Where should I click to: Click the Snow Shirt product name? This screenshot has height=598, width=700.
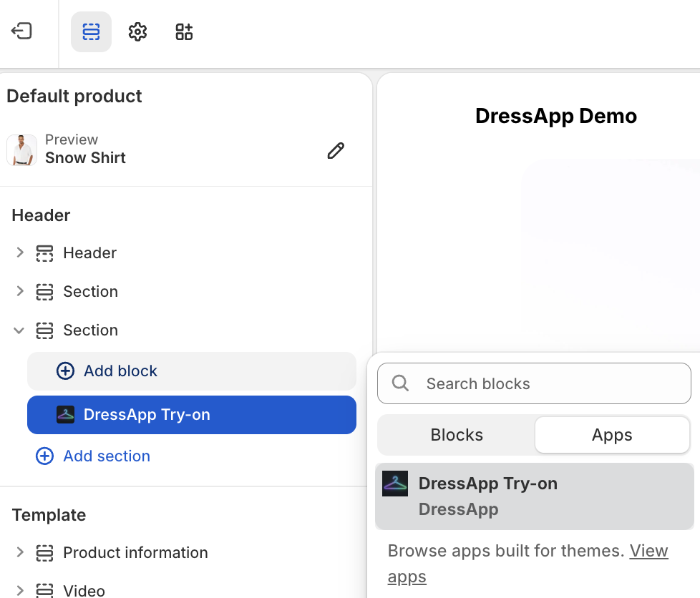[x=85, y=157]
